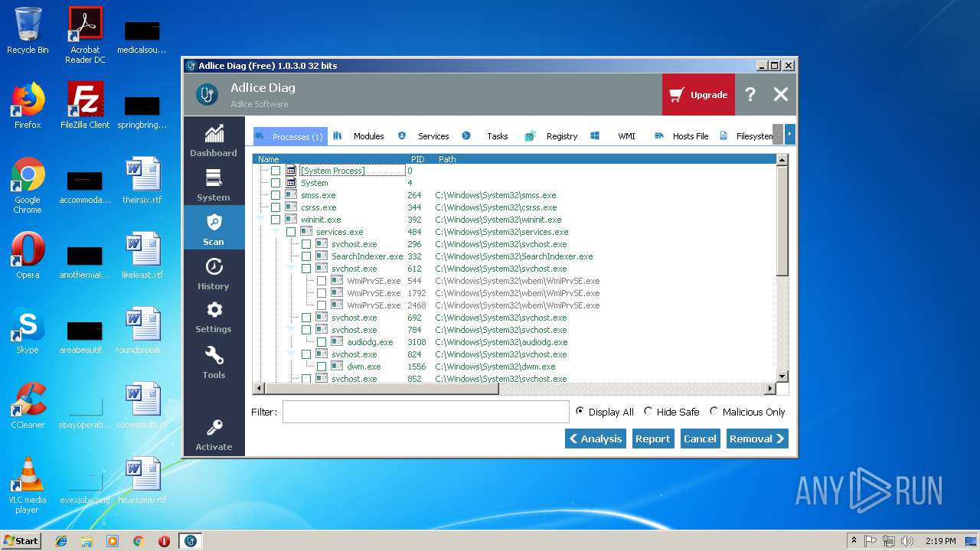Click the SearchIndexer.exe process icon
980x551 pixels.
click(322, 256)
